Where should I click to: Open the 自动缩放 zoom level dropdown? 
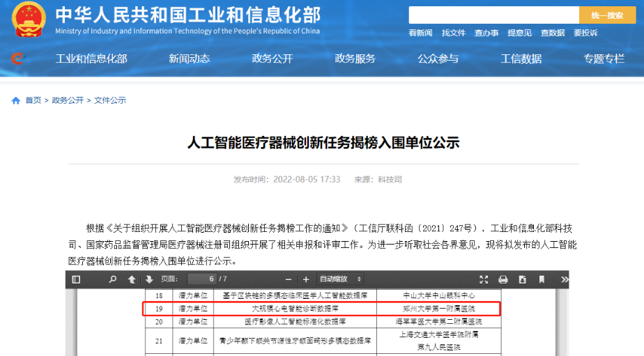(340, 279)
